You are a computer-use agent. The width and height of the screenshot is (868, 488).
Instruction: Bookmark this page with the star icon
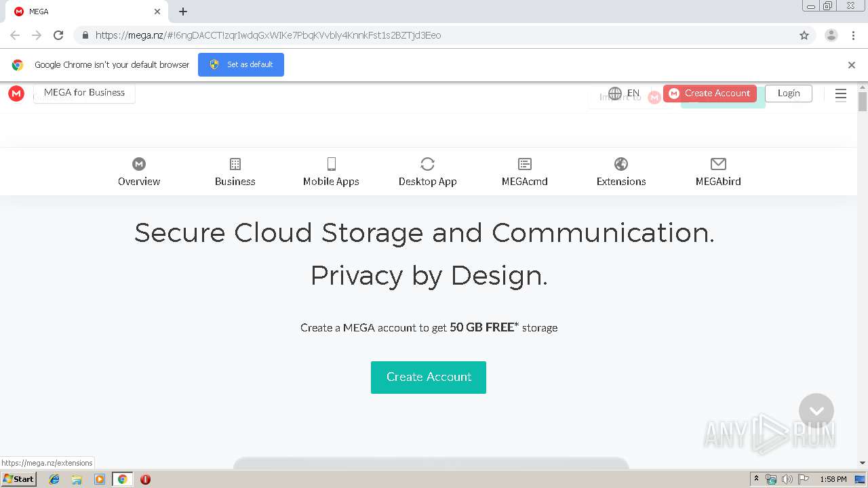point(804,35)
